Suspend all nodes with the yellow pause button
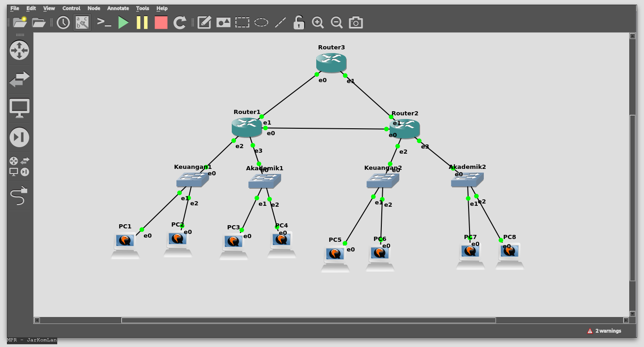 coord(142,22)
